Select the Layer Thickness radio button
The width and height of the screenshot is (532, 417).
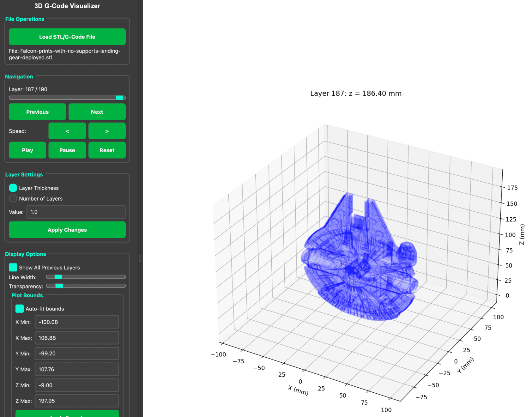[13, 188]
